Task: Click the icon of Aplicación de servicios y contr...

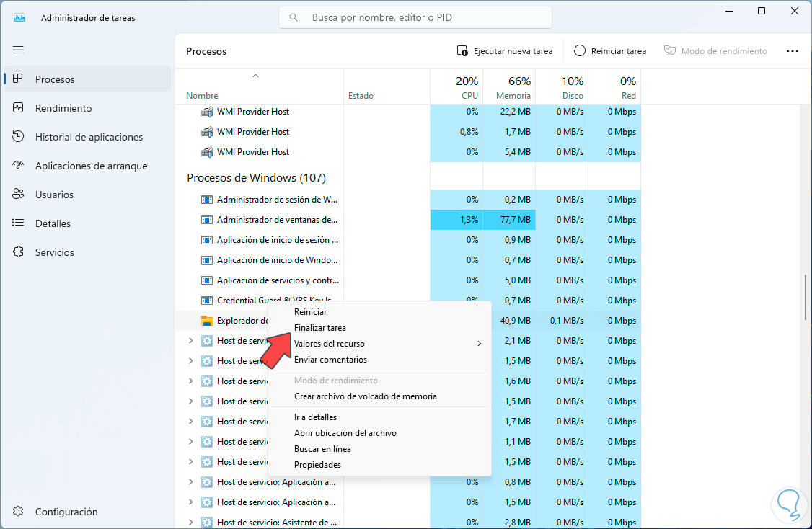Action: 207,280
